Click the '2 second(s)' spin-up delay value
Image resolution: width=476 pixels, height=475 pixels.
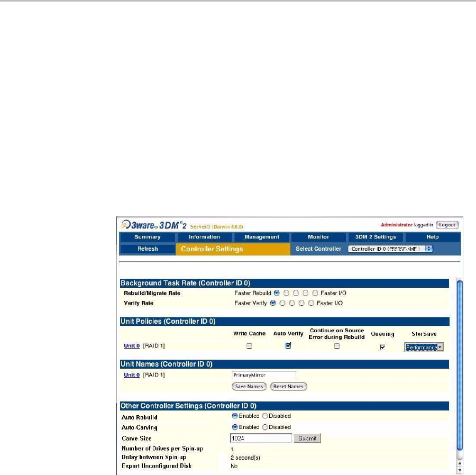coord(245,458)
